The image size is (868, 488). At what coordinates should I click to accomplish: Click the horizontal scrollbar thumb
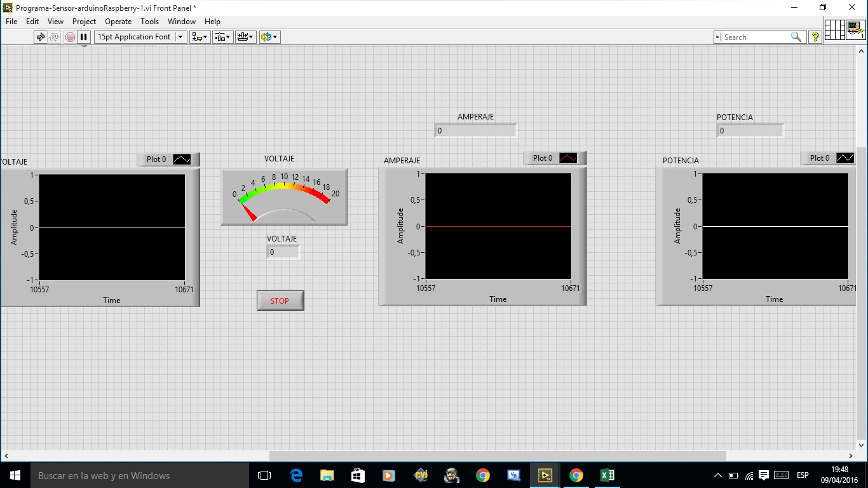[498, 456]
